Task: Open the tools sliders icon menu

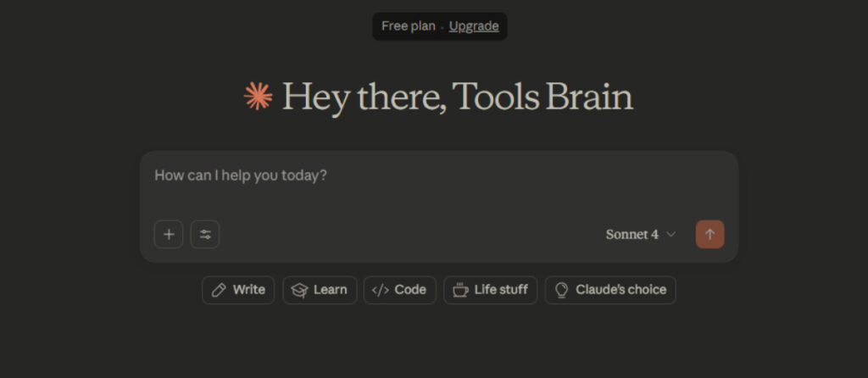Action: tap(205, 235)
